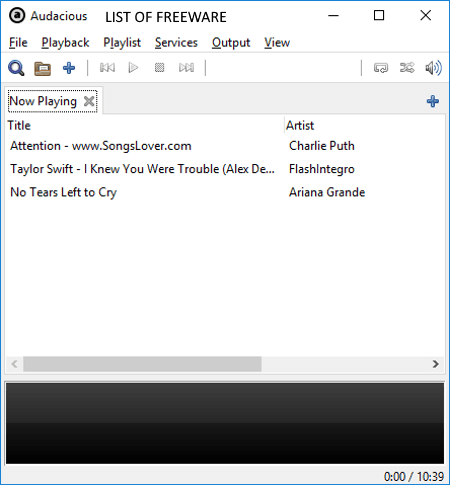Toggle shuffle mode

point(407,68)
